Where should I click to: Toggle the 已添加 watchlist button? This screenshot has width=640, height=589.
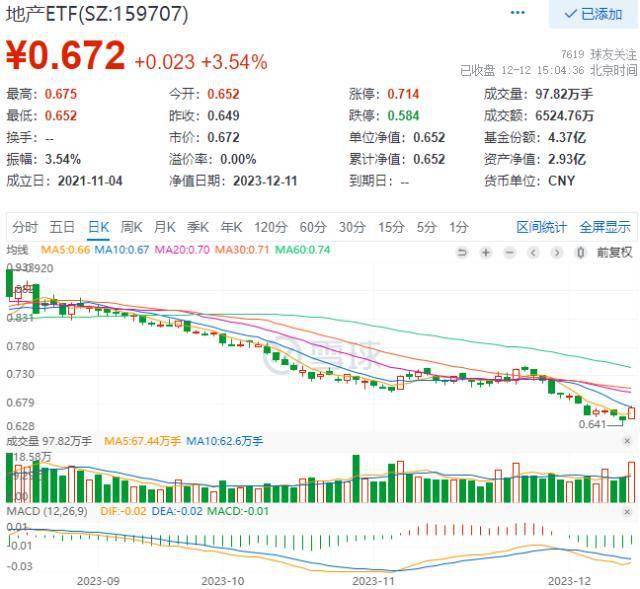point(593,14)
